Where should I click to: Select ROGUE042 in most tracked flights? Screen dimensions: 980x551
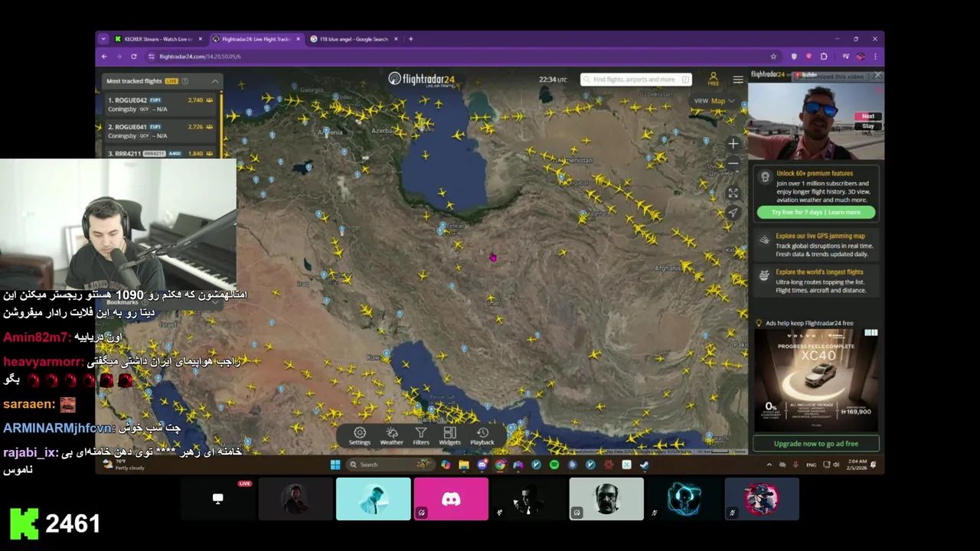point(162,105)
